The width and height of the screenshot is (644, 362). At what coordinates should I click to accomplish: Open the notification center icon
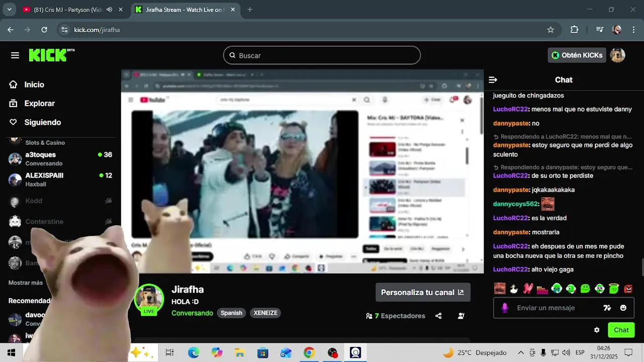click(x=628, y=353)
